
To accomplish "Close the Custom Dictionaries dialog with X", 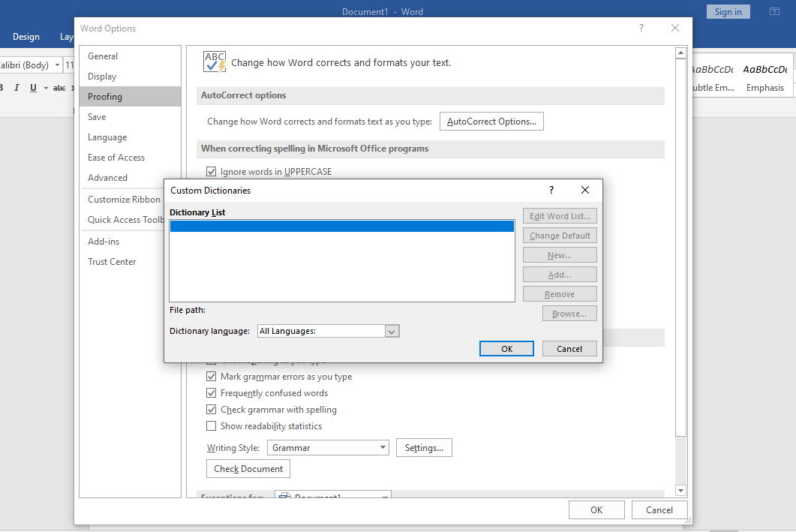I will [x=585, y=190].
